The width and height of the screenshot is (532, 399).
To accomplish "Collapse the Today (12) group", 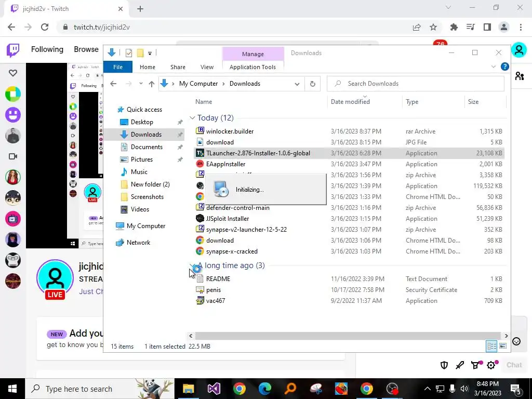I will click(x=192, y=118).
